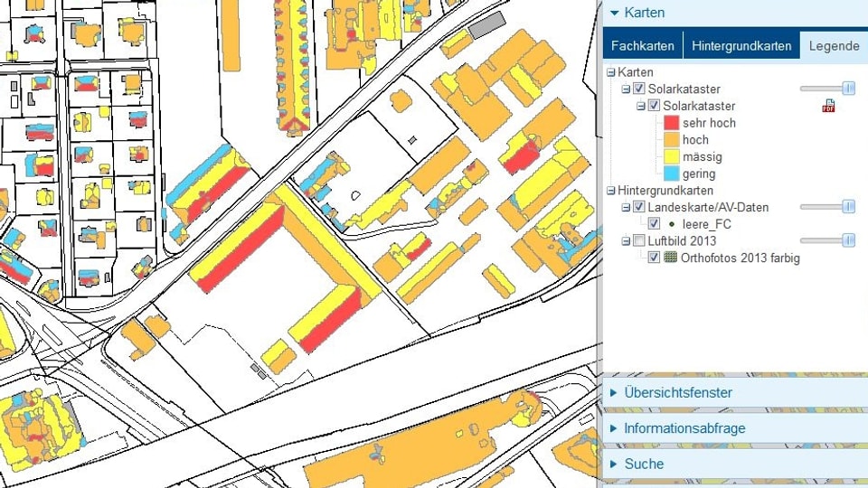Select the 'sehr hoch' legend label
868x488 pixels.
709,123
